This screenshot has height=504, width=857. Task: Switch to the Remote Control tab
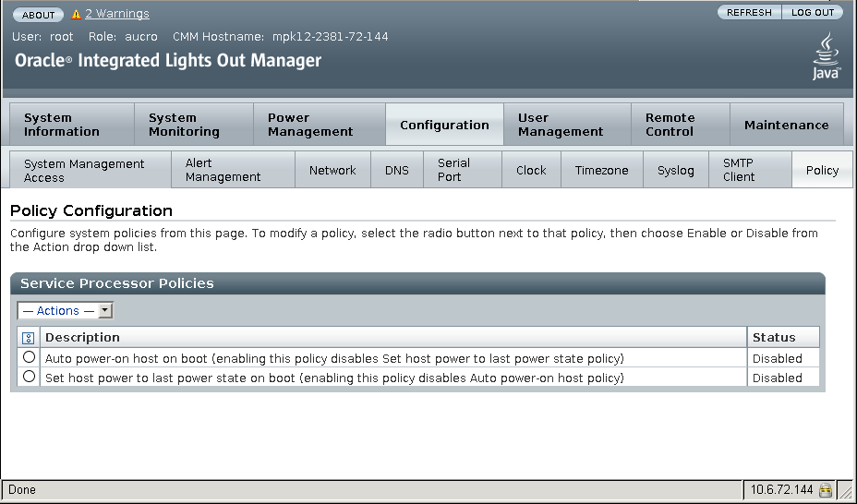(681, 125)
